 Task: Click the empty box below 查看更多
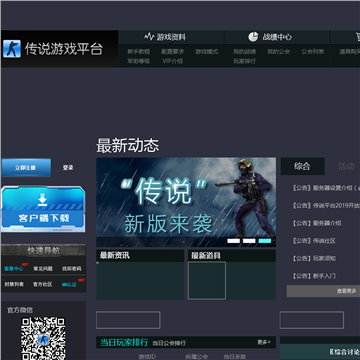(x=312, y=320)
